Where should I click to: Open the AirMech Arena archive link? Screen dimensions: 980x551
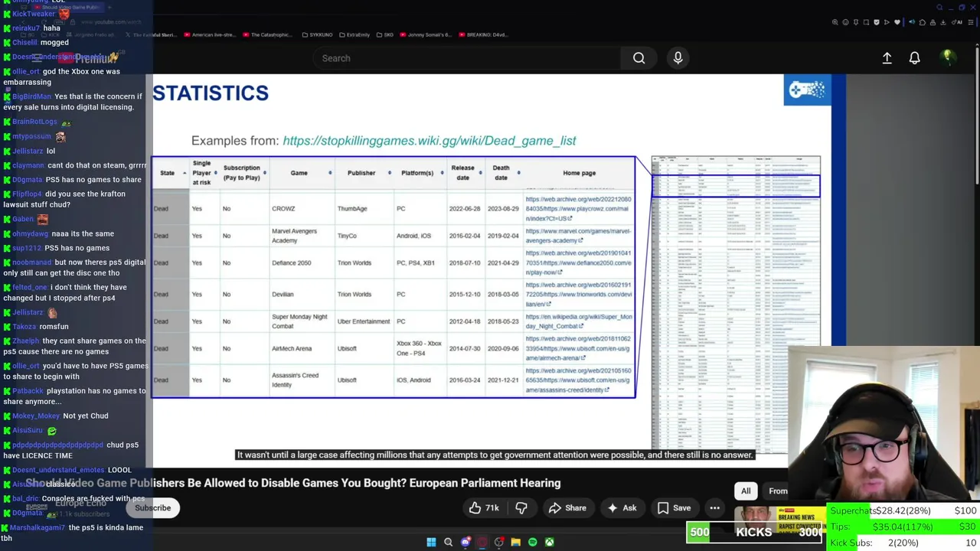tap(578, 348)
